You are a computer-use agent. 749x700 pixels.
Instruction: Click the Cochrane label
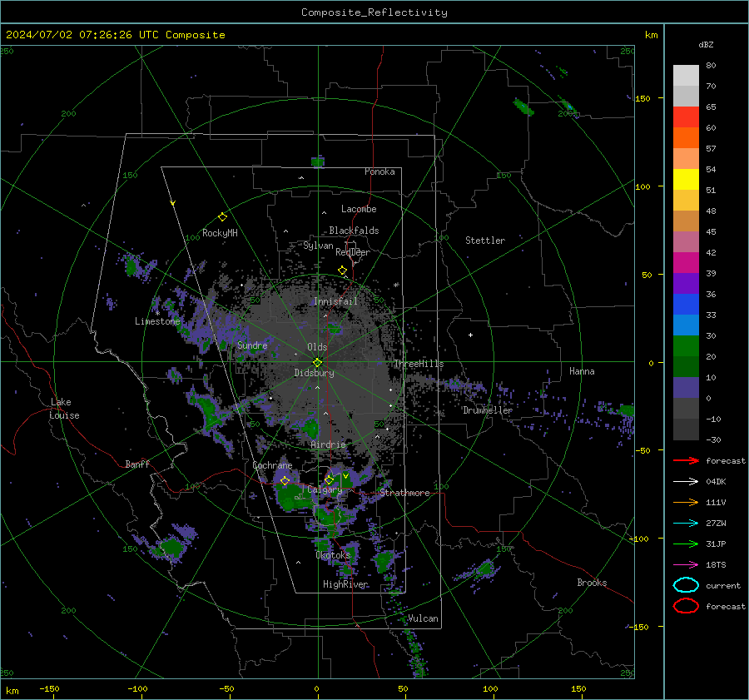(x=272, y=465)
